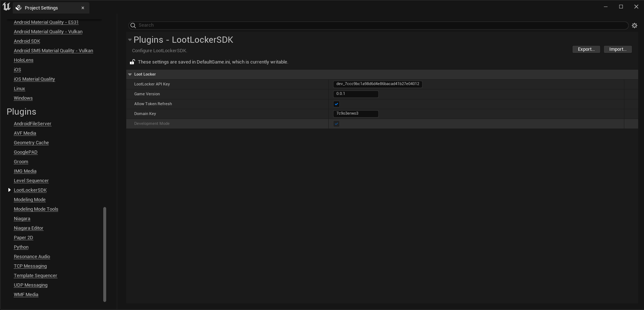Image resolution: width=644 pixels, height=310 pixels.
Task: Click the Unreal Engine logo icon
Action: point(7,7)
